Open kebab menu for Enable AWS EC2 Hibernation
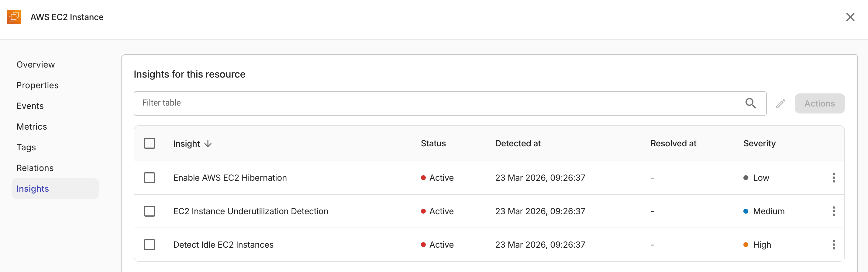Image resolution: width=868 pixels, height=272 pixels. (x=834, y=177)
